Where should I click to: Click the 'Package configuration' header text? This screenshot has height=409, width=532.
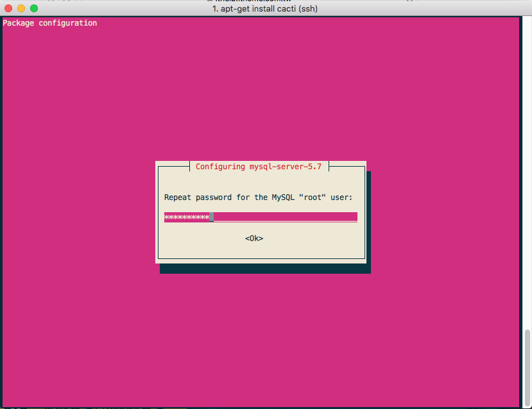[x=50, y=23]
